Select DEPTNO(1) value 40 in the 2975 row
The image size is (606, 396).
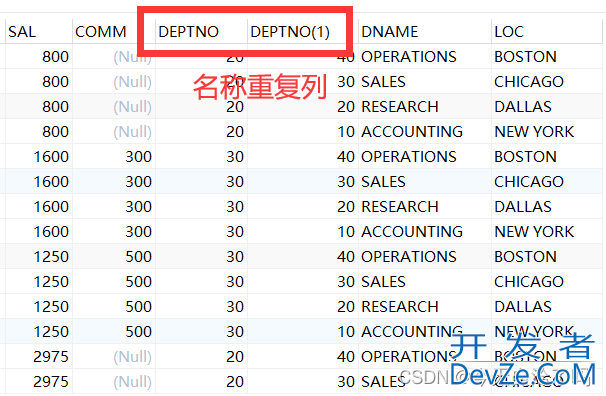(x=346, y=357)
